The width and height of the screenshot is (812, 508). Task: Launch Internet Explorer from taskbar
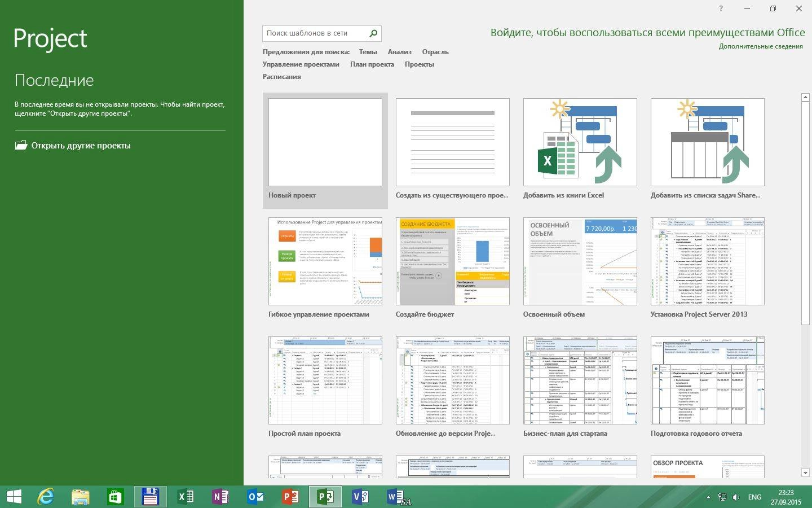click(x=46, y=497)
